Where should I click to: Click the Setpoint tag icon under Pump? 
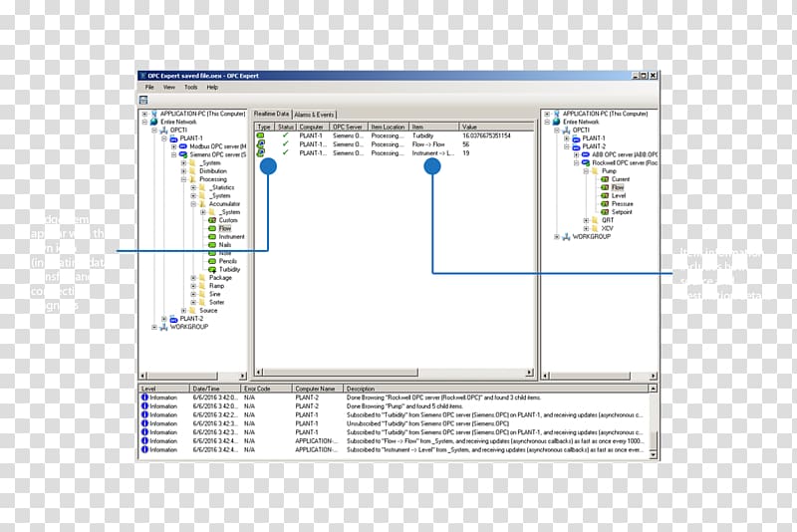pos(605,212)
